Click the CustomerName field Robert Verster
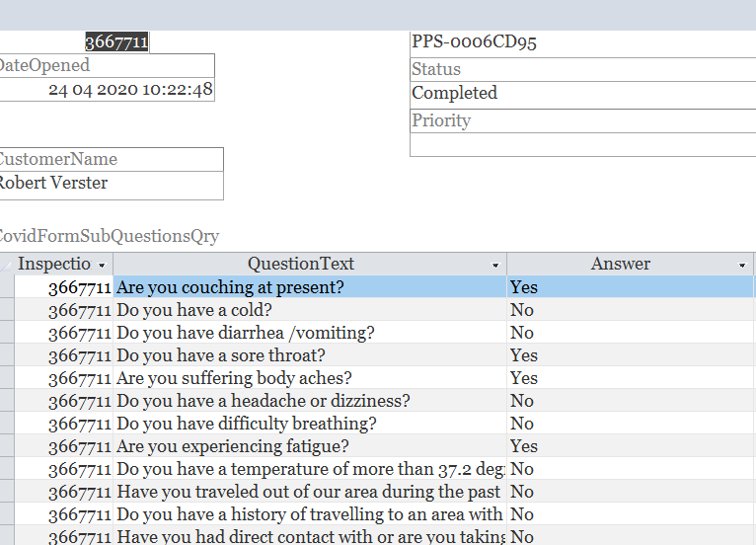Viewport: 756px width, 545px height. 109,184
